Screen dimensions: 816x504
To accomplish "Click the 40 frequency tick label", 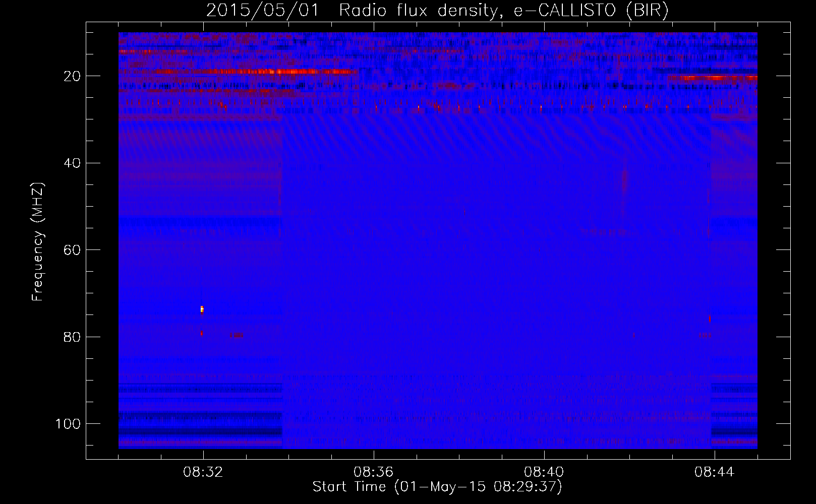I will 73,163.
